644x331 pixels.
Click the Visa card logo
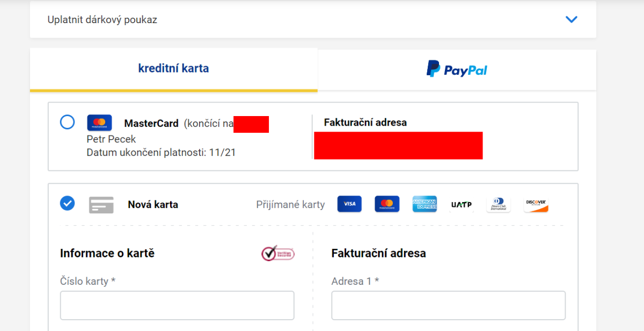pyautogui.click(x=349, y=204)
